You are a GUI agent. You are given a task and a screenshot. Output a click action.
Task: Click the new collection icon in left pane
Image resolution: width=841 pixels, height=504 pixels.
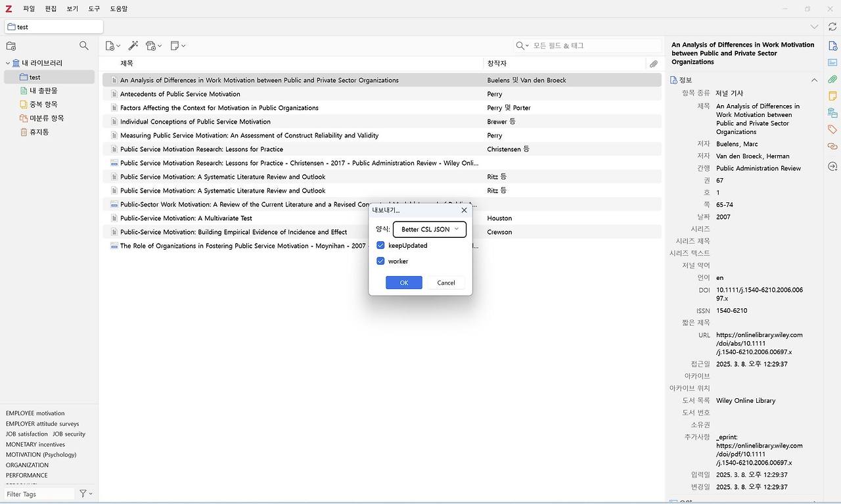(x=11, y=46)
